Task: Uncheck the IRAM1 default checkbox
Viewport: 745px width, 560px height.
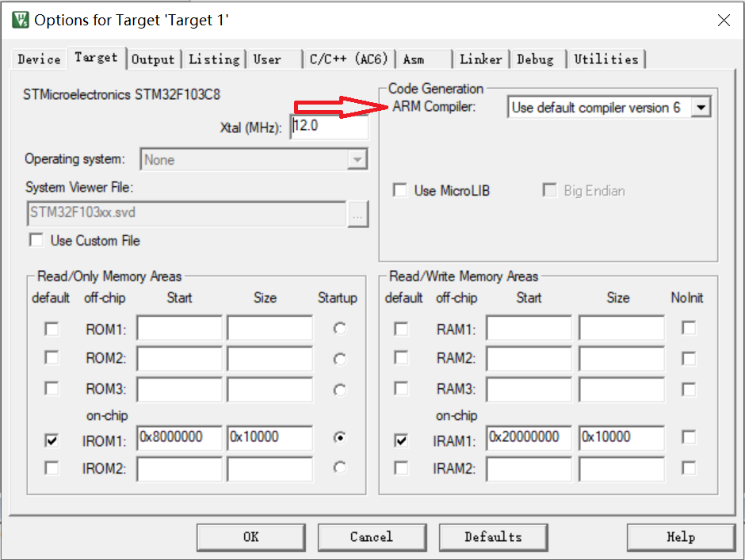Action: click(402, 440)
